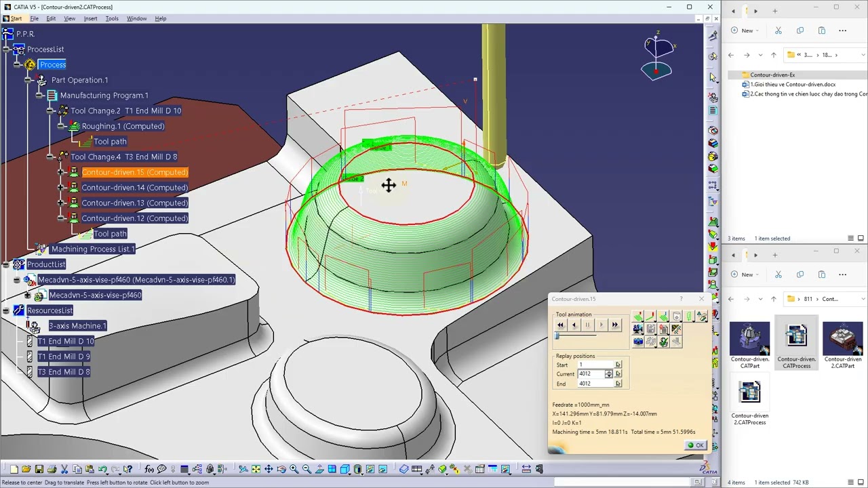Click New button in upper Explorer window
The image size is (868, 488).
pyautogui.click(x=743, y=30)
